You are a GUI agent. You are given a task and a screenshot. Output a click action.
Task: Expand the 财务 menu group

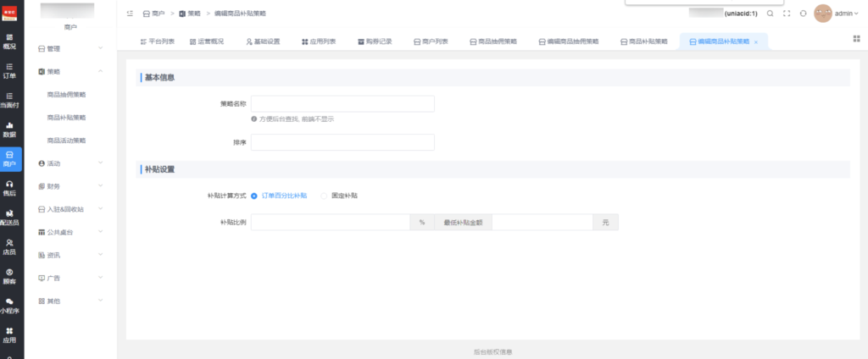71,186
